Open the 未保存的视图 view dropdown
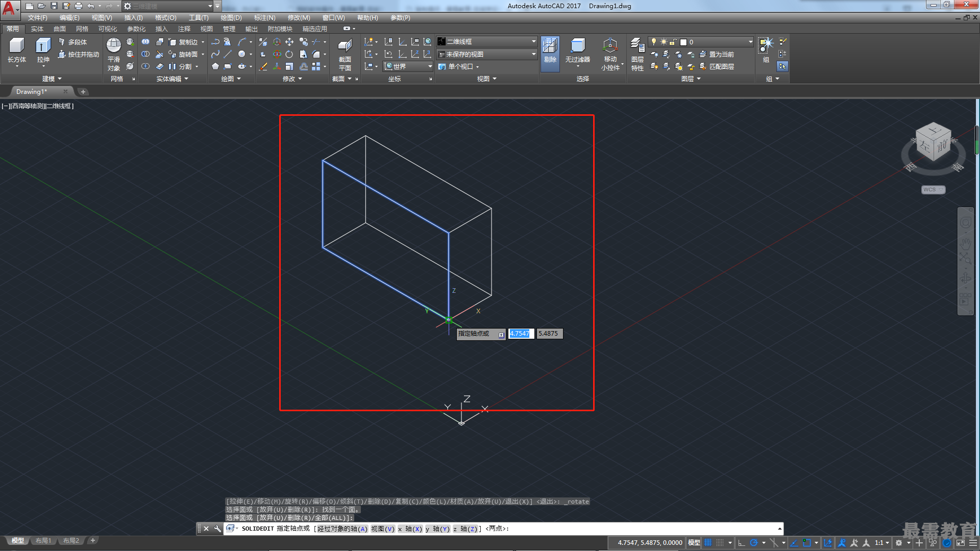Screen dimensions: 980x551 pos(487,54)
